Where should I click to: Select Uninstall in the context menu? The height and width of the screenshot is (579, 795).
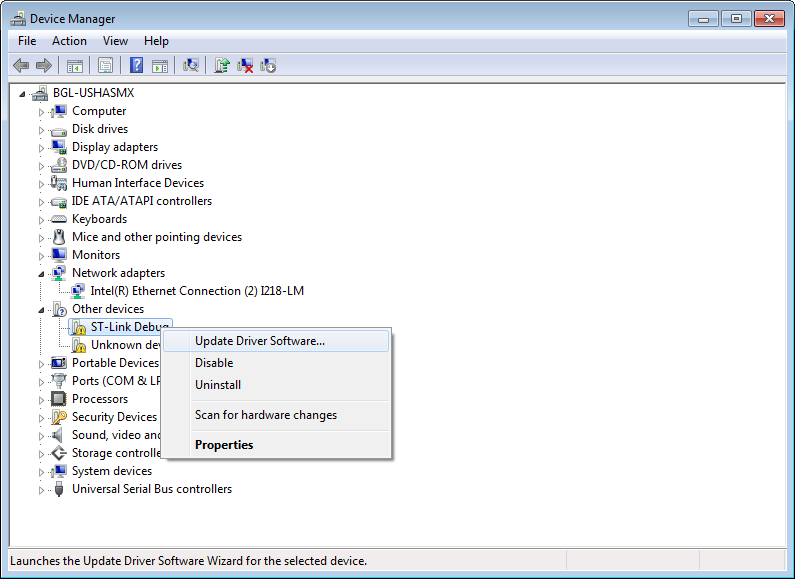218,385
